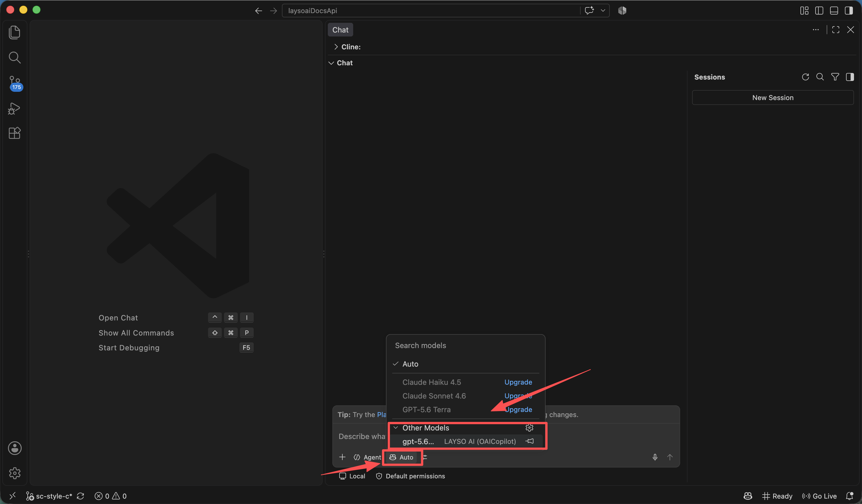Image resolution: width=862 pixels, height=504 pixels.
Task: Choose Claude Haiku 4.5 model
Action: (x=432, y=382)
